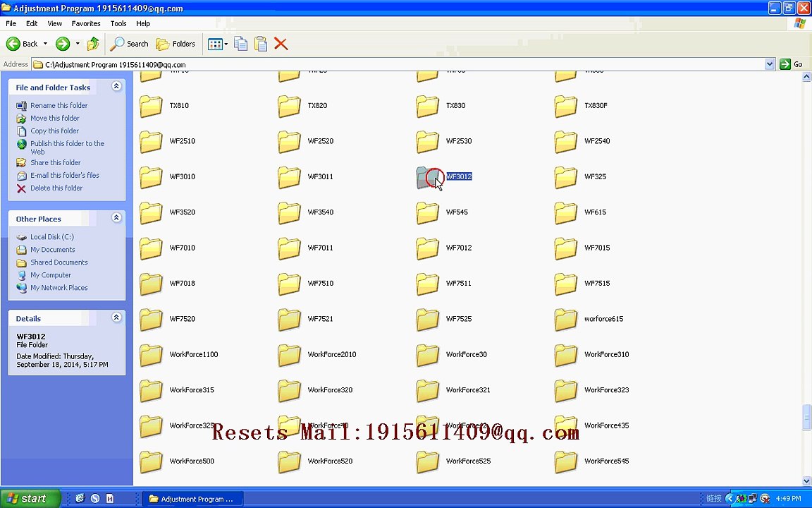Open the Windows start menu
The image size is (812, 508).
click(x=30, y=499)
